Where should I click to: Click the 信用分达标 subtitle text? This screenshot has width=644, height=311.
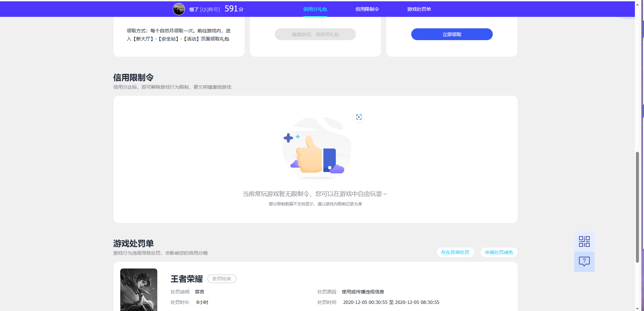[172, 87]
